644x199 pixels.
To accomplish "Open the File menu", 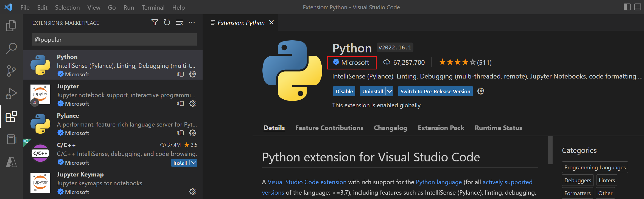I will click(25, 7).
